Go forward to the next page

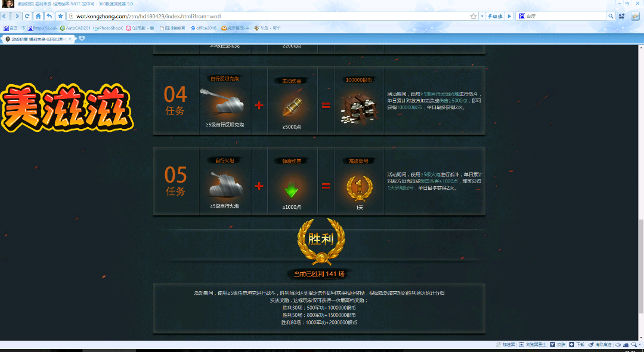tap(17, 16)
